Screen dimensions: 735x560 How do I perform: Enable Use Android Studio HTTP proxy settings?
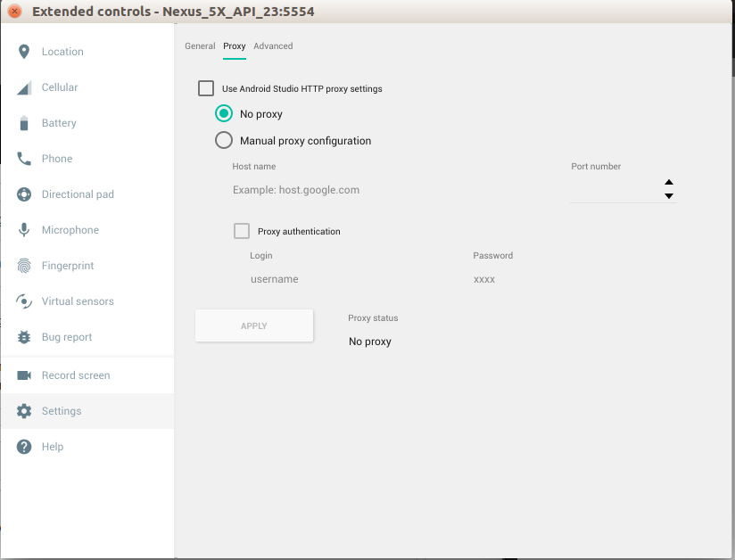206,88
